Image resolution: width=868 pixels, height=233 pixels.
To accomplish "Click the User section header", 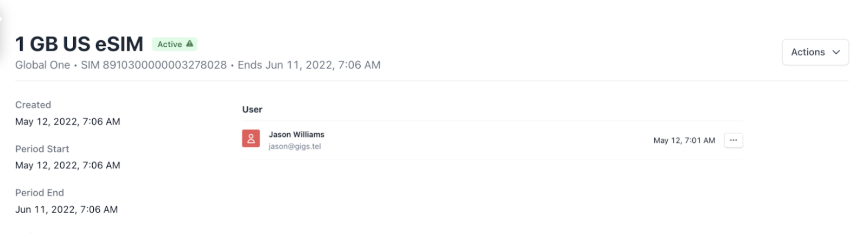I will 252,109.
